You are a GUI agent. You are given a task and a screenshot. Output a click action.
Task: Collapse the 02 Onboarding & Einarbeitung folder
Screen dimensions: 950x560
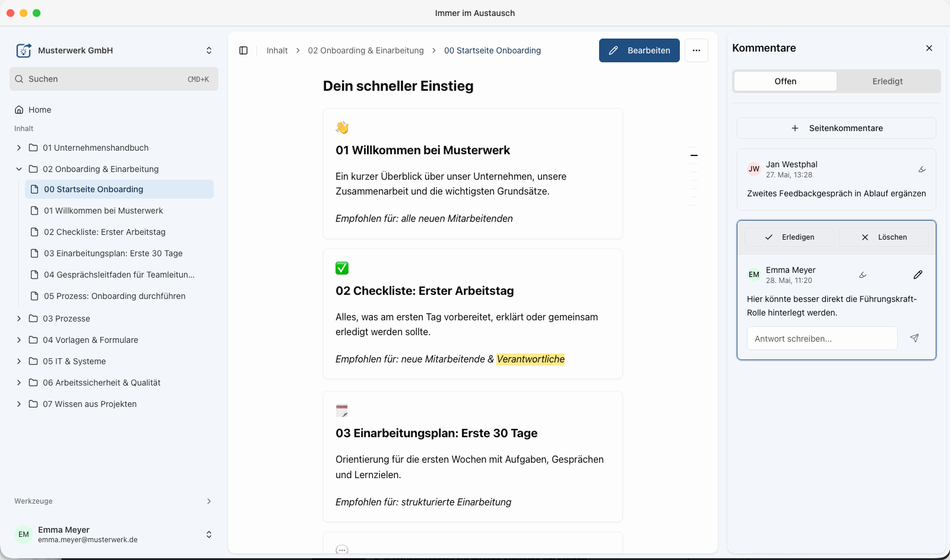pyautogui.click(x=19, y=169)
